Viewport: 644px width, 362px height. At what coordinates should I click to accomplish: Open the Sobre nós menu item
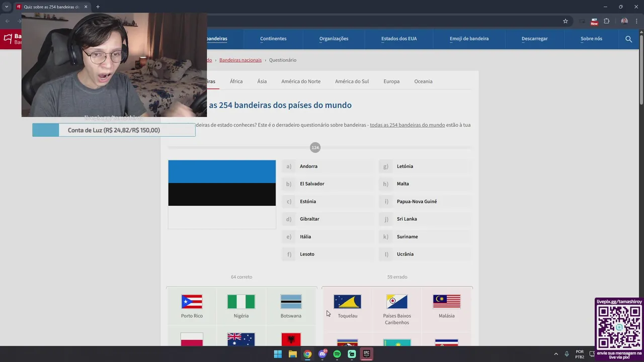pyautogui.click(x=591, y=39)
